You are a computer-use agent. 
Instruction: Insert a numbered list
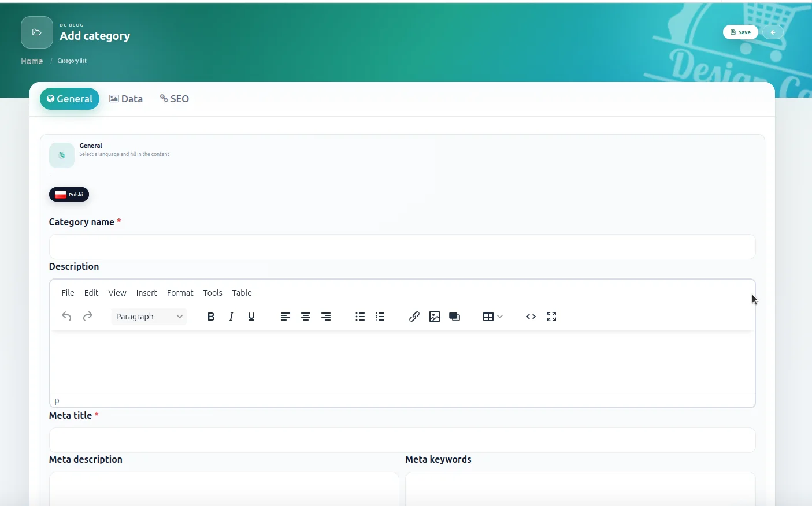pos(380,317)
